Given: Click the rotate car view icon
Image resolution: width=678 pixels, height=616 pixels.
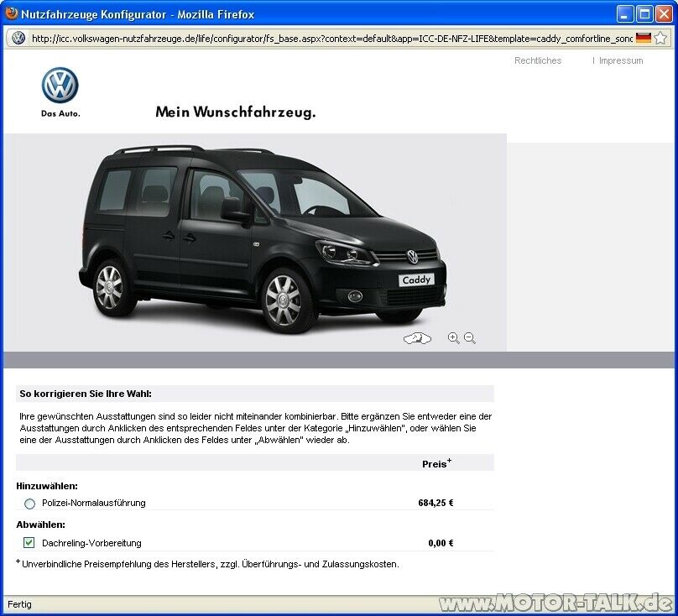Looking at the screenshot, I should click(x=417, y=338).
